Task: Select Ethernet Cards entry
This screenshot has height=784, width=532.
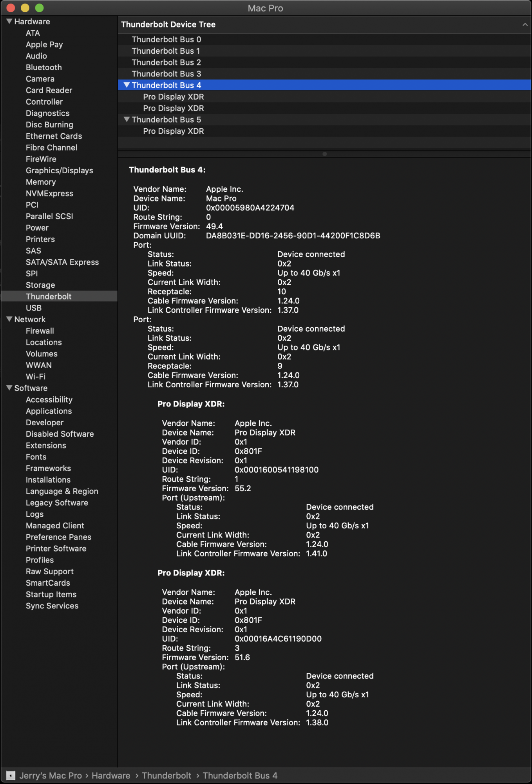Action: pos(54,136)
